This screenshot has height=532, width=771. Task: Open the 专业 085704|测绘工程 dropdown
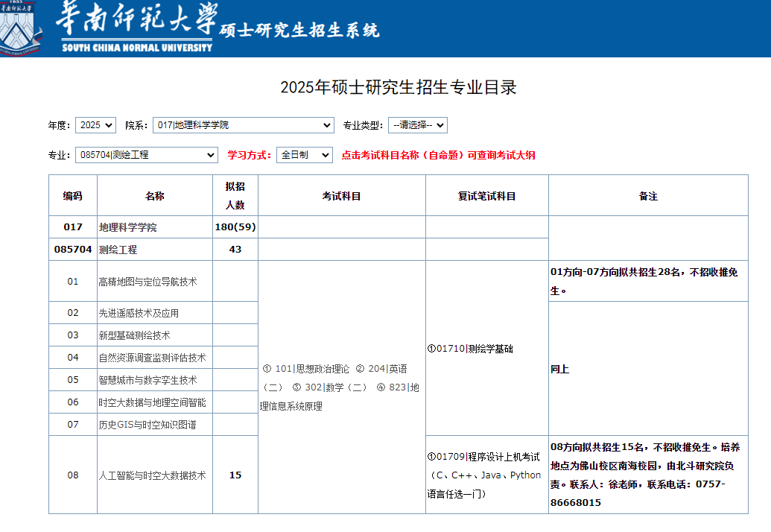coord(147,155)
